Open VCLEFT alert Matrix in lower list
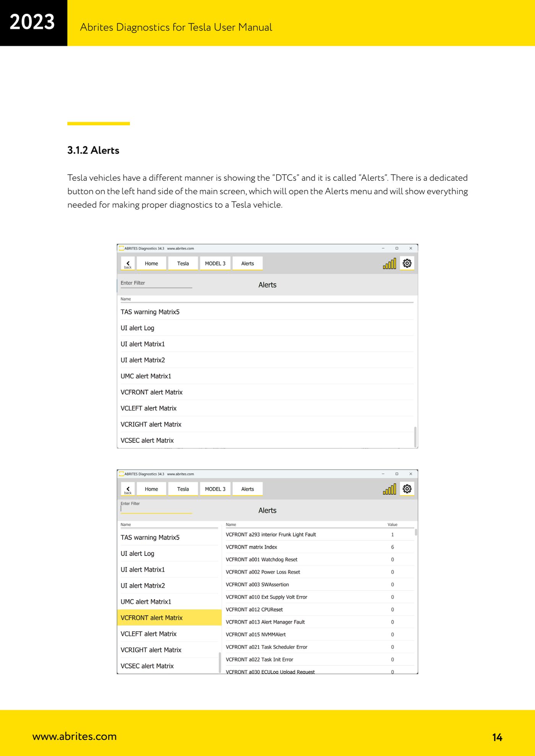The width and height of the screenshot is (535, 756). (x=169, y=633)
